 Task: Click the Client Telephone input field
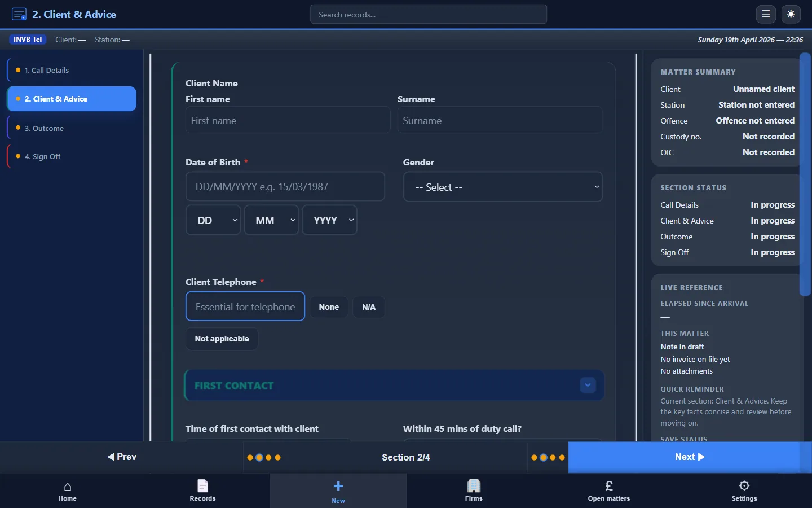click(245, 306)
